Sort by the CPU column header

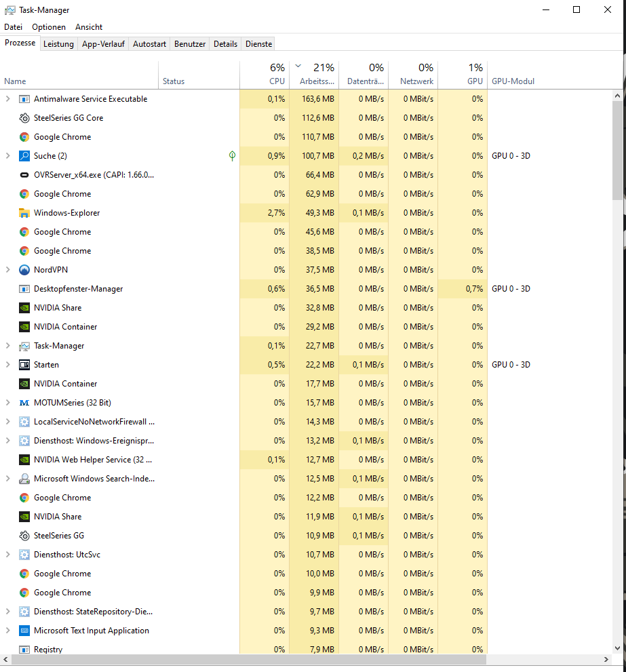tap(265, 75)
